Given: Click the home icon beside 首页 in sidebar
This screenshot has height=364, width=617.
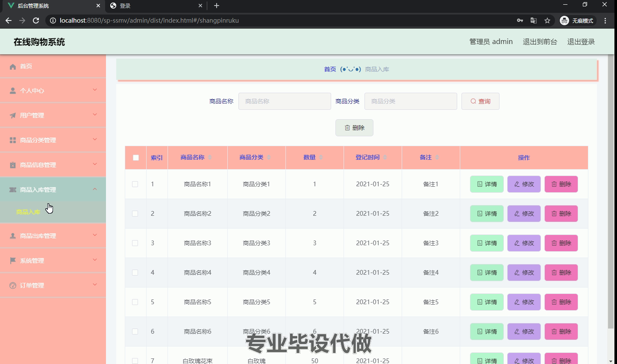Looking at the screenshot, I should (13, 67).
